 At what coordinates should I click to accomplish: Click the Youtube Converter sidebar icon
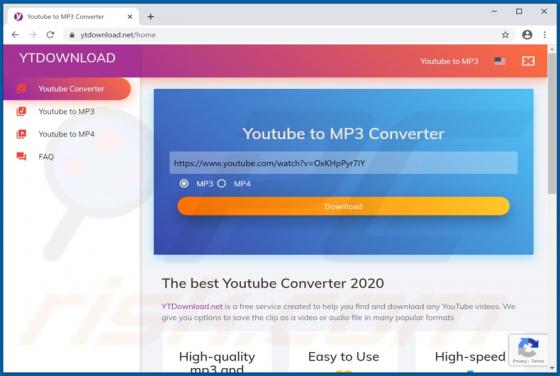[21, 89]
